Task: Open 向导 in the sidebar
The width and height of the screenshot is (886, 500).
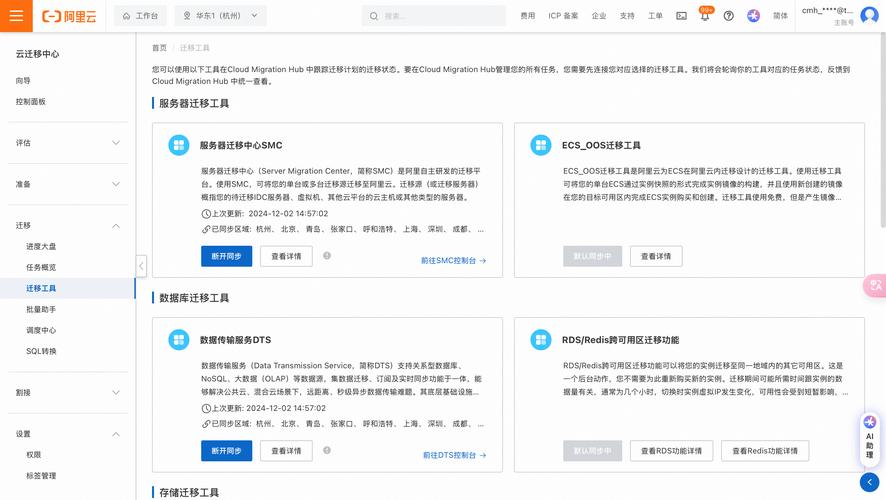Action: click(x=23, y=81)
